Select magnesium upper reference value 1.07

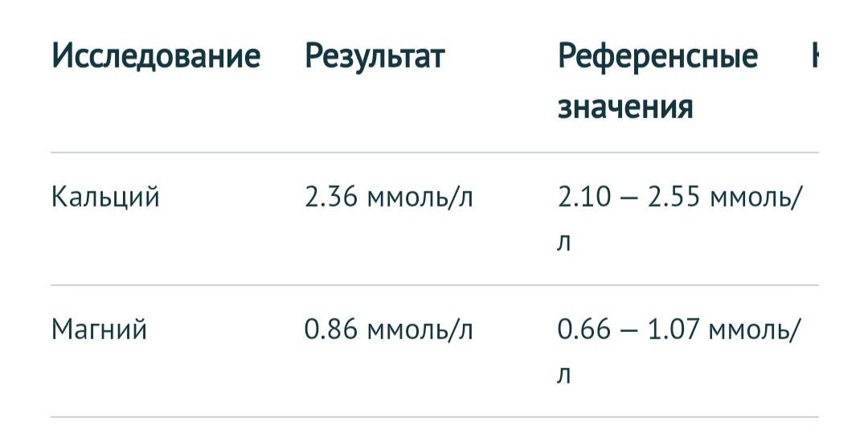[674, 330]
